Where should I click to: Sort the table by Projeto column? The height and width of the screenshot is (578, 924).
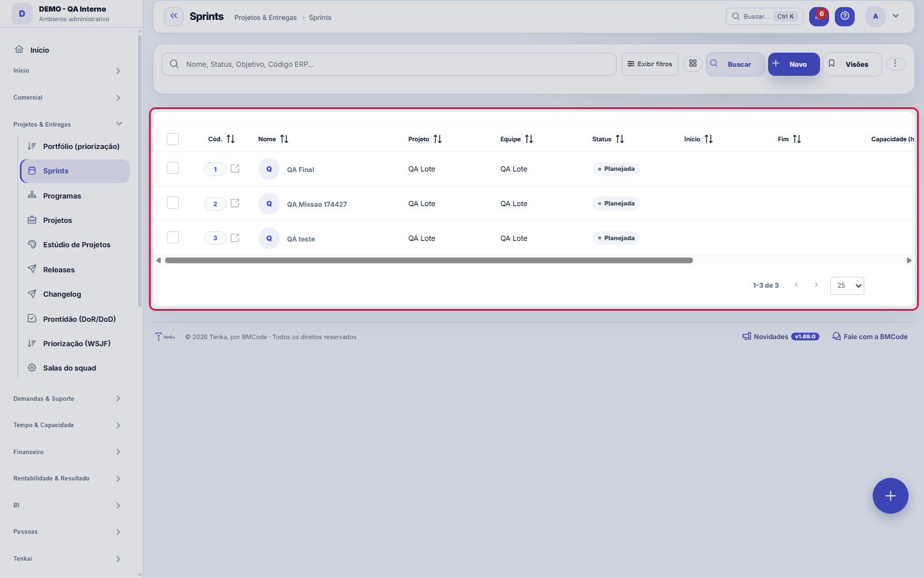point(438,139)
